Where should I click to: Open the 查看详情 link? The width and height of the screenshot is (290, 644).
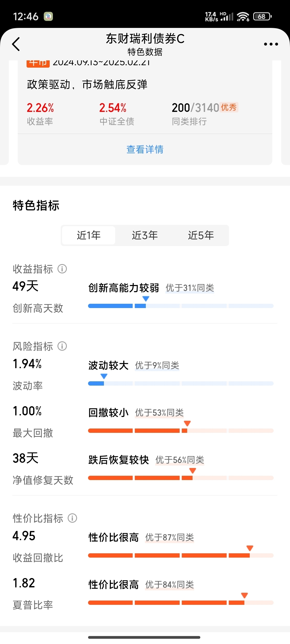click(x=145, y=149)
